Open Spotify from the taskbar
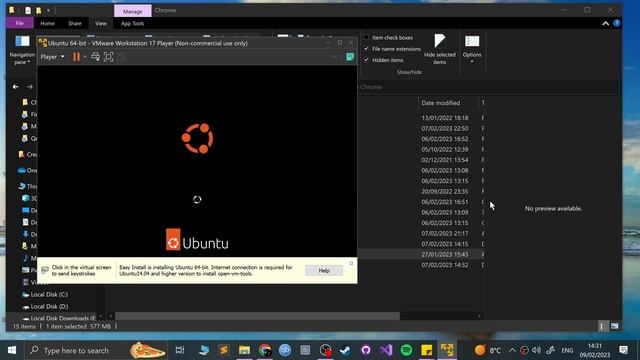640x360 pixels. point(406,350)
